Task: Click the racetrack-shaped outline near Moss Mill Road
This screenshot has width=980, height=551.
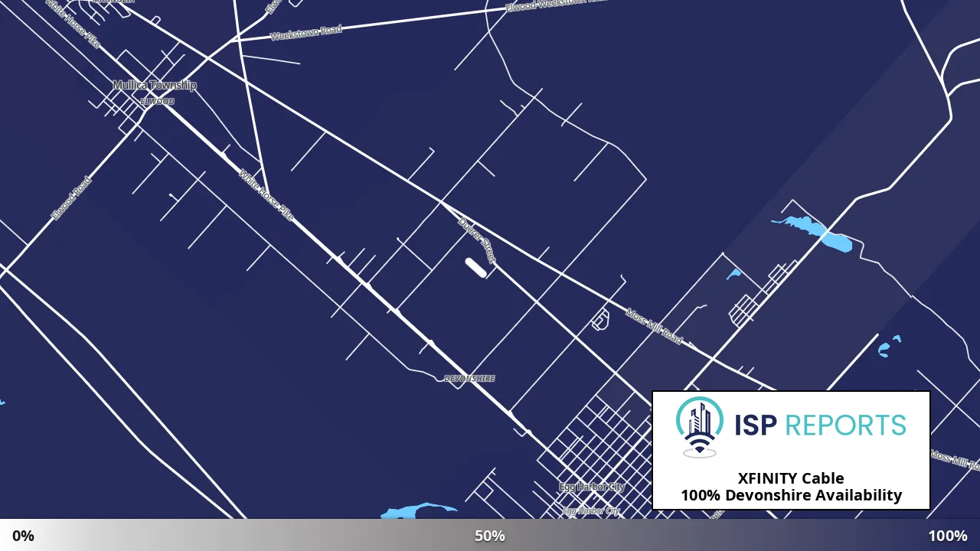Action: [x=601, y=319]
